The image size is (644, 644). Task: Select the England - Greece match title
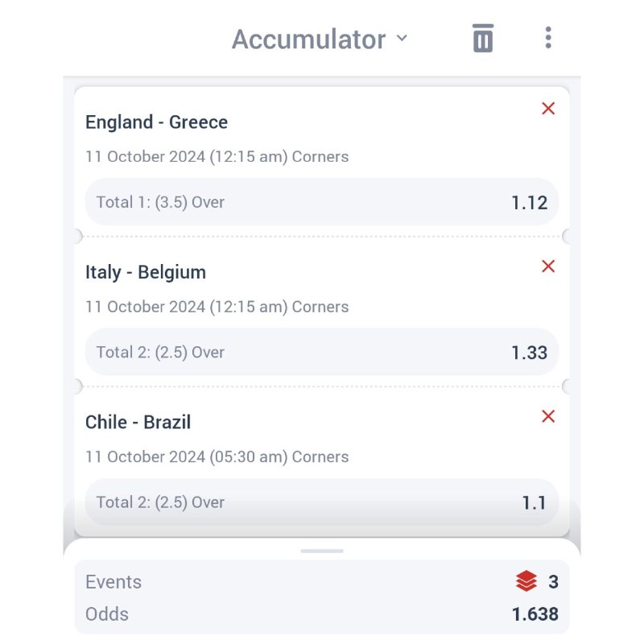click(156, 122)
